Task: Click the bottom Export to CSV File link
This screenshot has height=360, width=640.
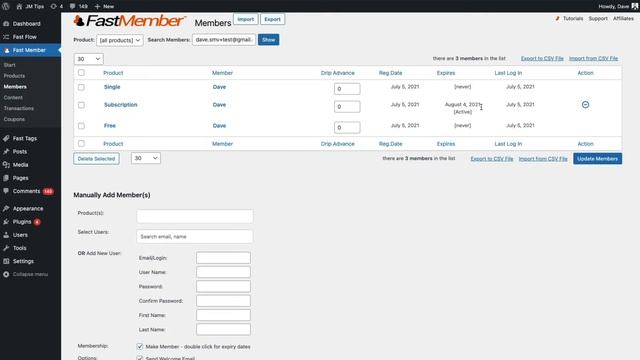Action: pyautogui.click(x=492, y=159)
